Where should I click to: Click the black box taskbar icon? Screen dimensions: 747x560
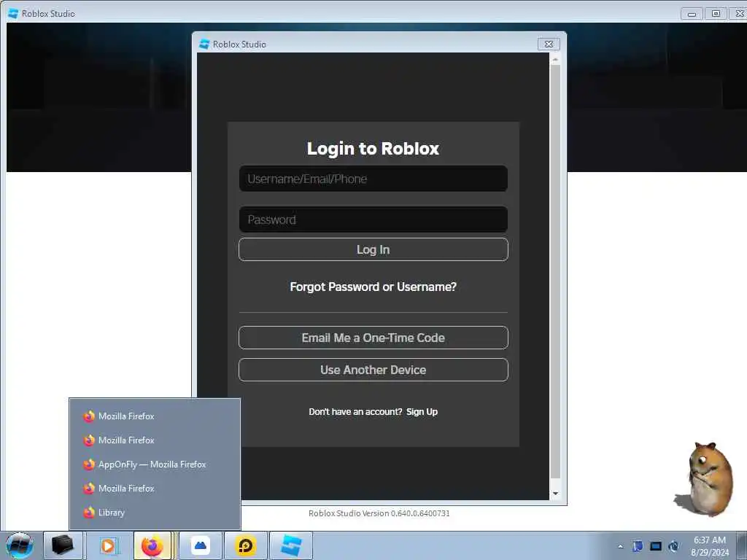tap(63, 545)
